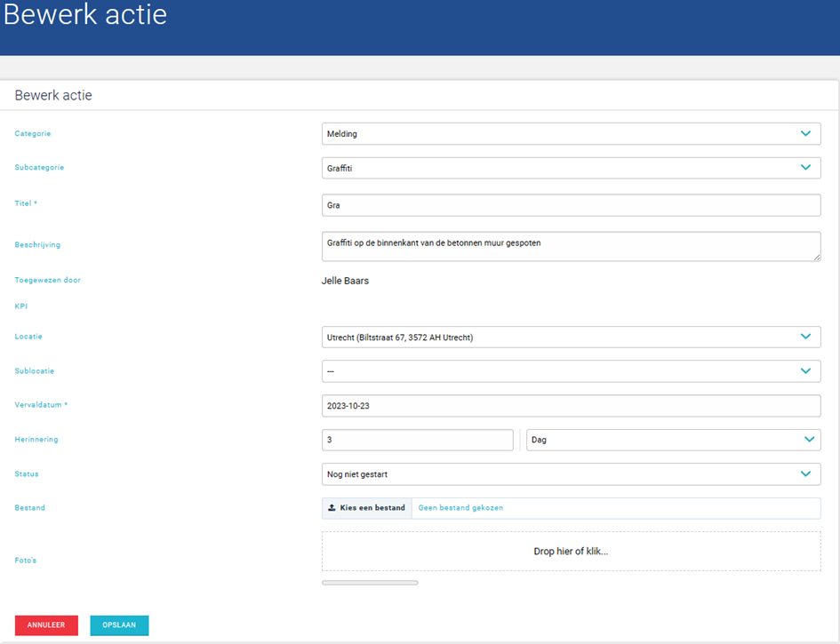Click the large Bewerk actie page title
840x644 pixels.
click(85, 14)
